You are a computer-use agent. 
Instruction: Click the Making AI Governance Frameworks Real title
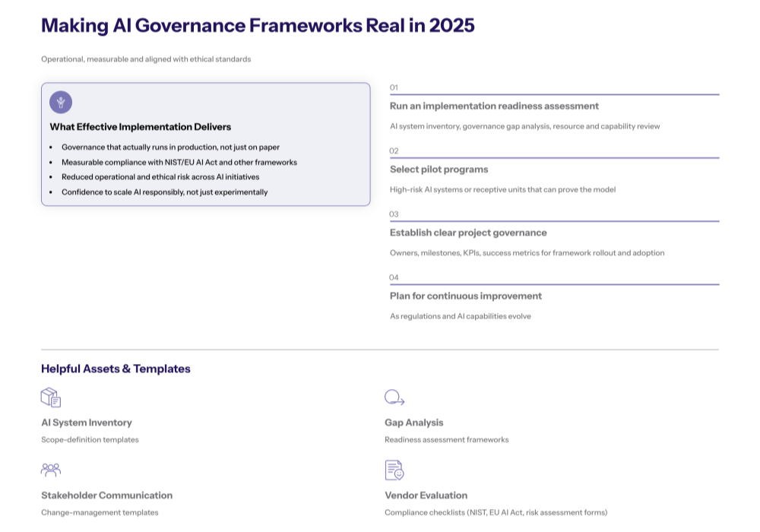pos(257,25)
